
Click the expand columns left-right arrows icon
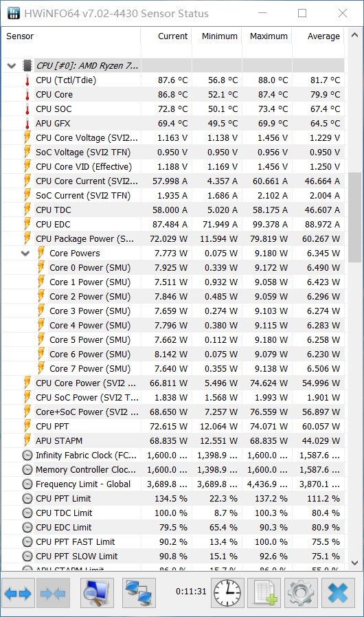(x=18, y=592)
